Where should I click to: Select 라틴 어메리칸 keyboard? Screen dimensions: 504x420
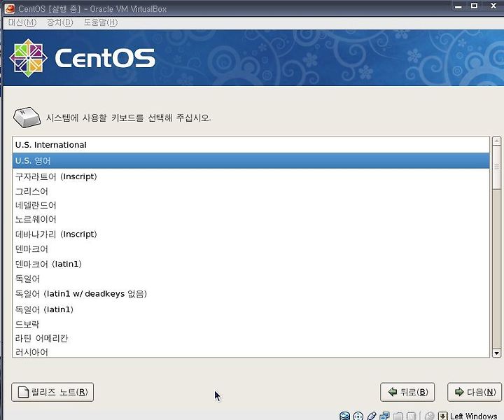pos(251,338)
